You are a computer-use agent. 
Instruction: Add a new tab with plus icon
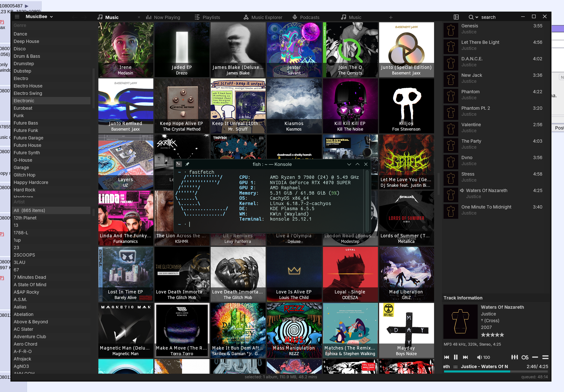click(x=391, y=17)
